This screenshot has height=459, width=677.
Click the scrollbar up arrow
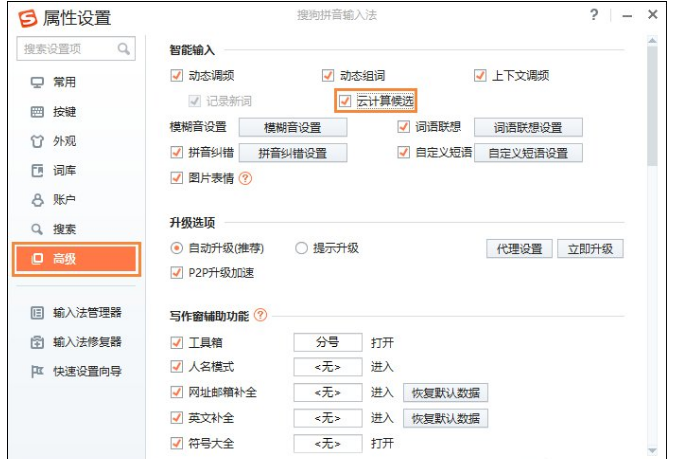pyautogui.click(x=652, y=41)
